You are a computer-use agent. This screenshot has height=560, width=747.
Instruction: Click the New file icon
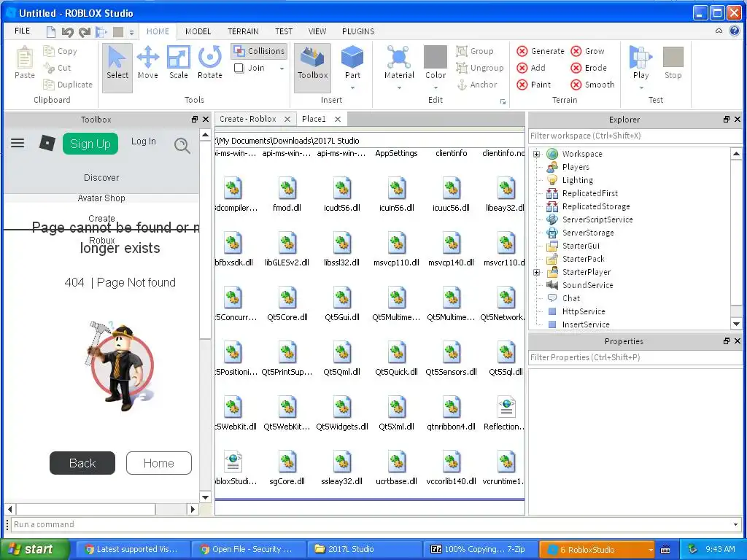click(50, 32)
